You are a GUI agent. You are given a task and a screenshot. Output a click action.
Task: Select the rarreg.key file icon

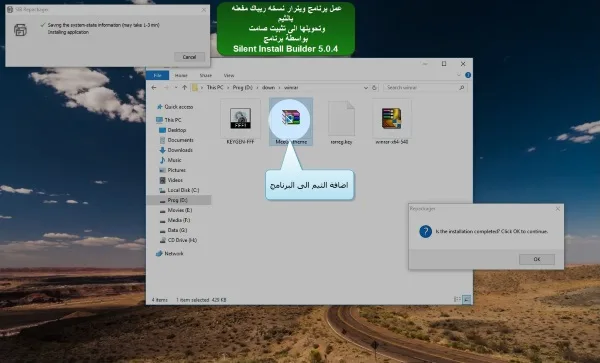click(341, 118)
